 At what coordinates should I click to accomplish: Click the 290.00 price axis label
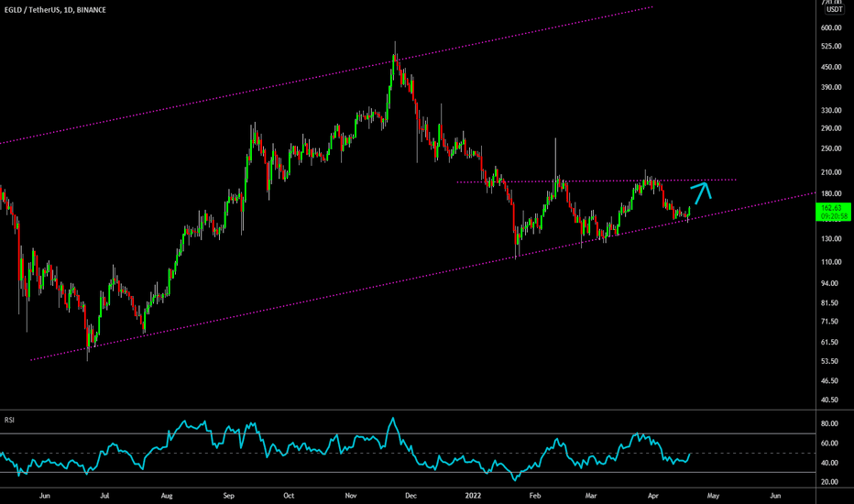coord(831,128)
